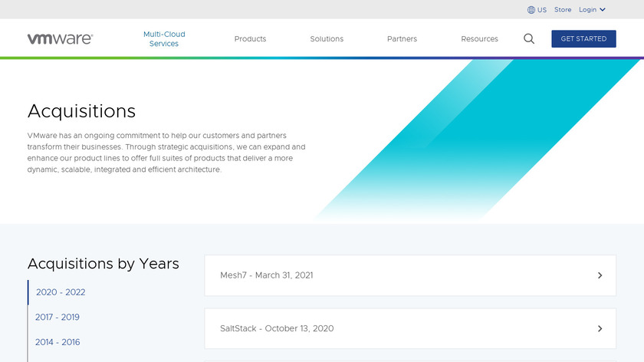Click the VMware logo
Viewport: 644px width, 362px height.
click(60, 38)
